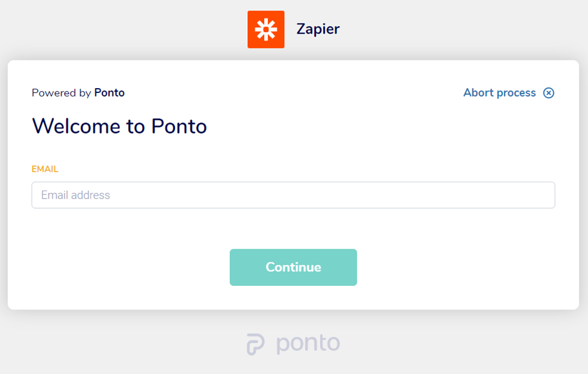Screen dimensions: 588x374
Task: Click the left edge of the Continue button
Action: pyautogui.click(x=235, y=267)
